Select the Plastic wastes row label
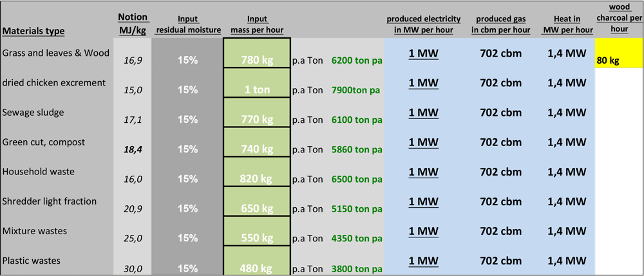 click(x=31, y=260)
